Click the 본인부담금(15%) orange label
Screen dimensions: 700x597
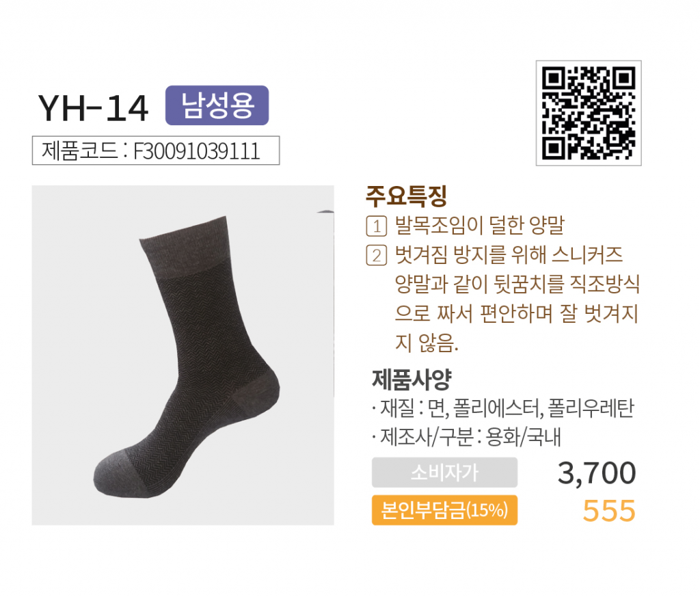(x=444, y=510)
